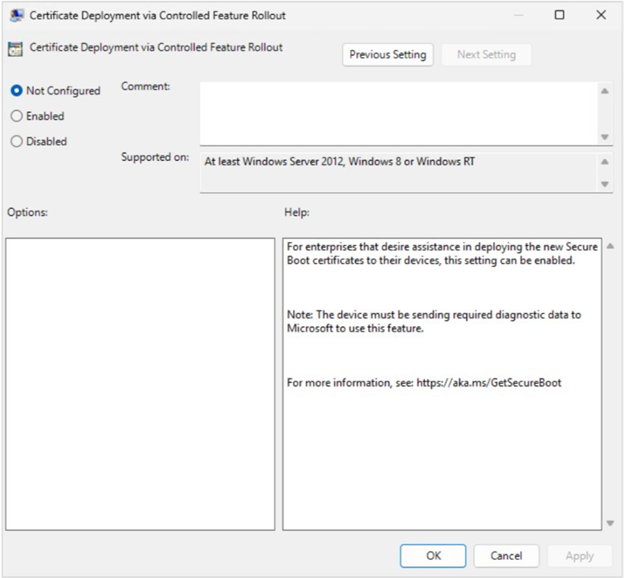The width and height of the screenshot is (624, 578).
Task: Enable the policy with the Enabled radio
Action: [17, 116]
